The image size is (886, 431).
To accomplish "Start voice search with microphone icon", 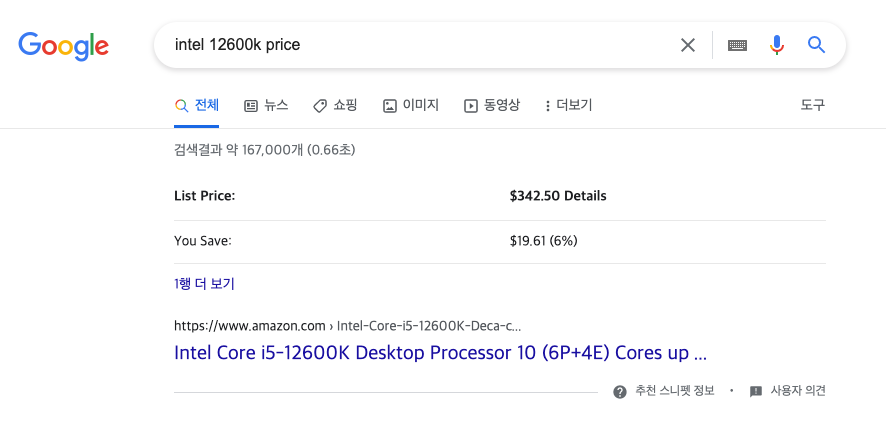I will point(777,45).
